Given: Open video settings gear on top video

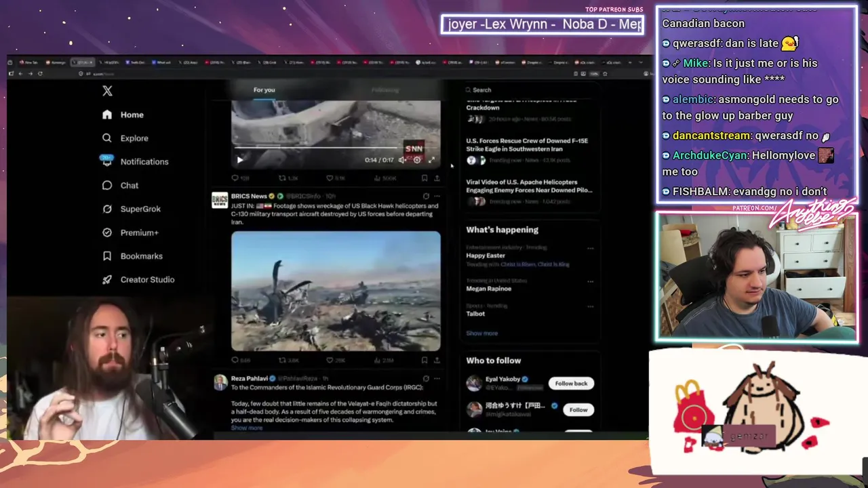Looking at the screenshot, I should (417, 160).
